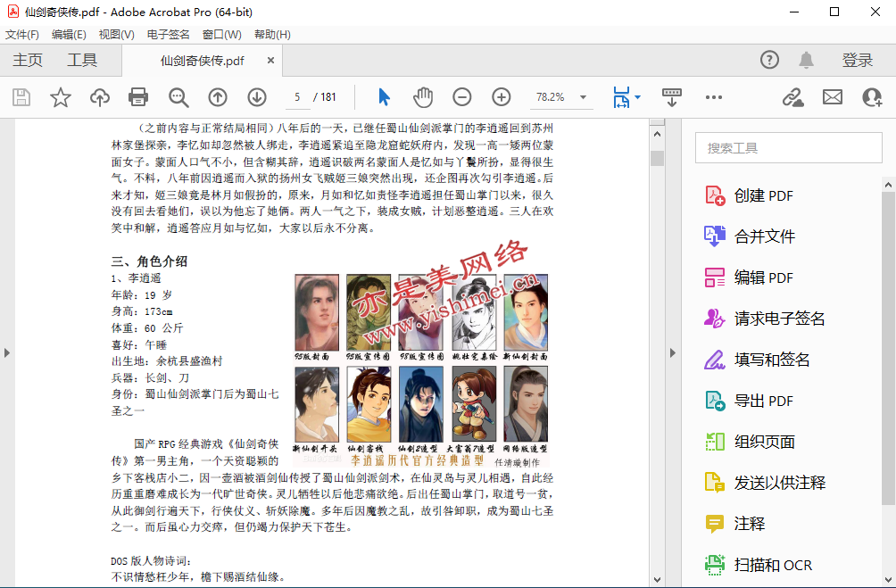Switch to 工具 tab
Image resolution: width=896 pixels, height=588 pixels.
coord(82,60)
